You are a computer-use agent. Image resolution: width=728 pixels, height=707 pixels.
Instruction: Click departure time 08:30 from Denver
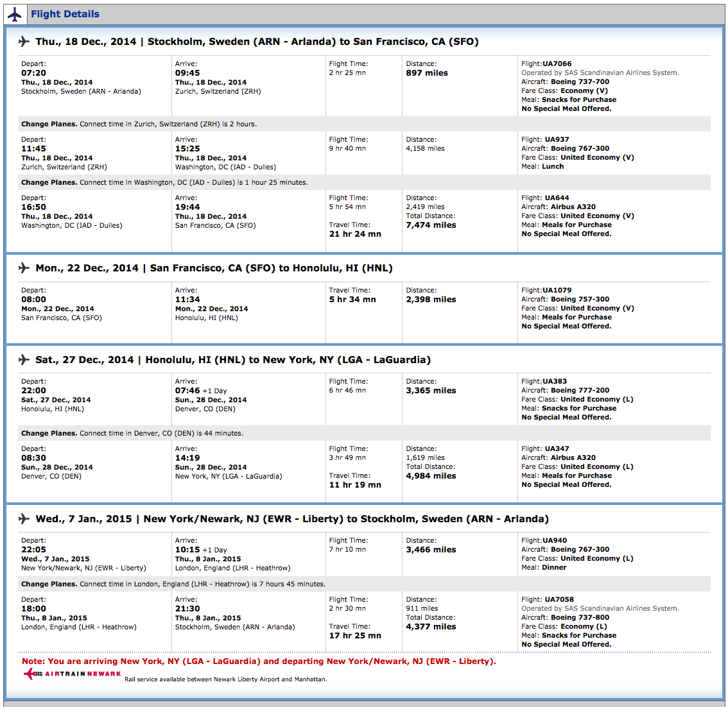[x=33, y=458]
